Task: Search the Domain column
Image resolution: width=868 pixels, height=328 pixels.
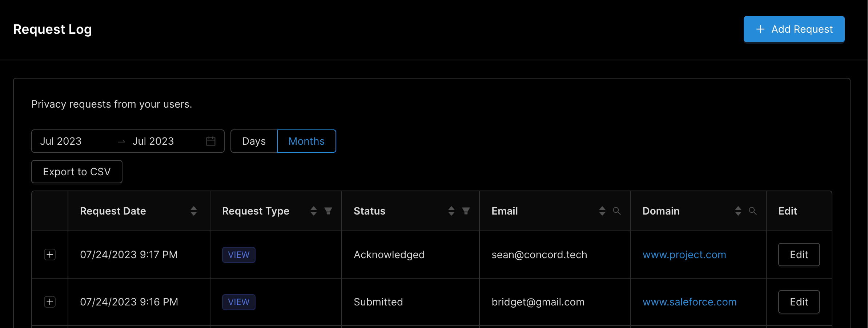Action: pyautogui.click(x=753, y=211)
